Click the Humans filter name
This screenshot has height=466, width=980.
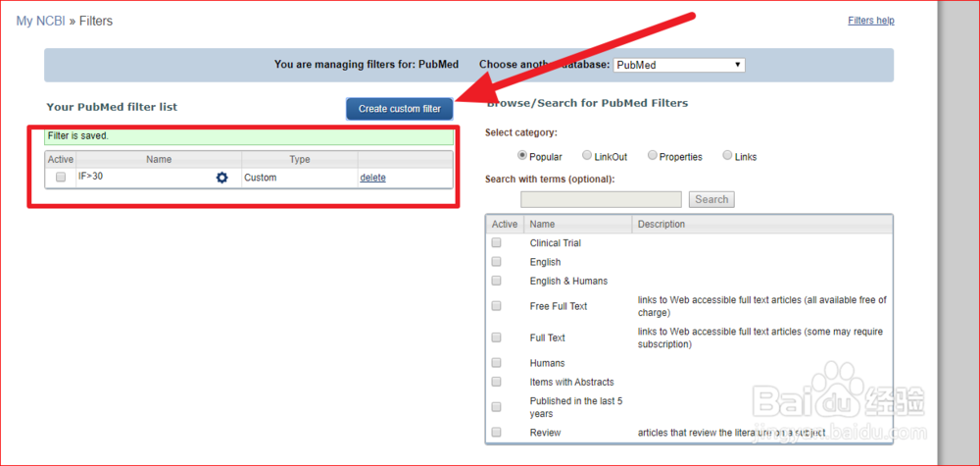coord(548,363)
